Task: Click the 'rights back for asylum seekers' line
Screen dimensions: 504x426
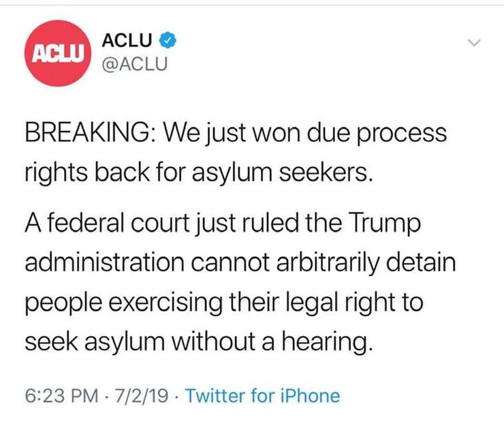Action: [x=199, y=172]
